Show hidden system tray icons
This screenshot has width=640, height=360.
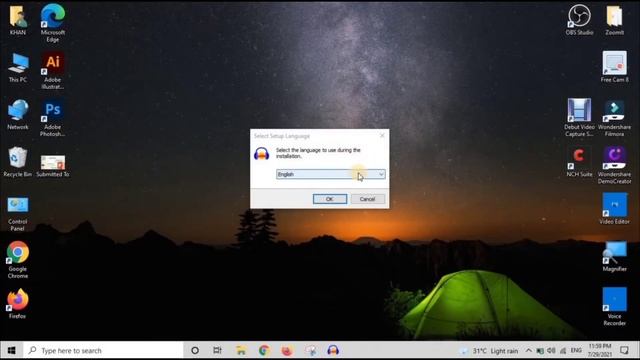tap(529, 351)
